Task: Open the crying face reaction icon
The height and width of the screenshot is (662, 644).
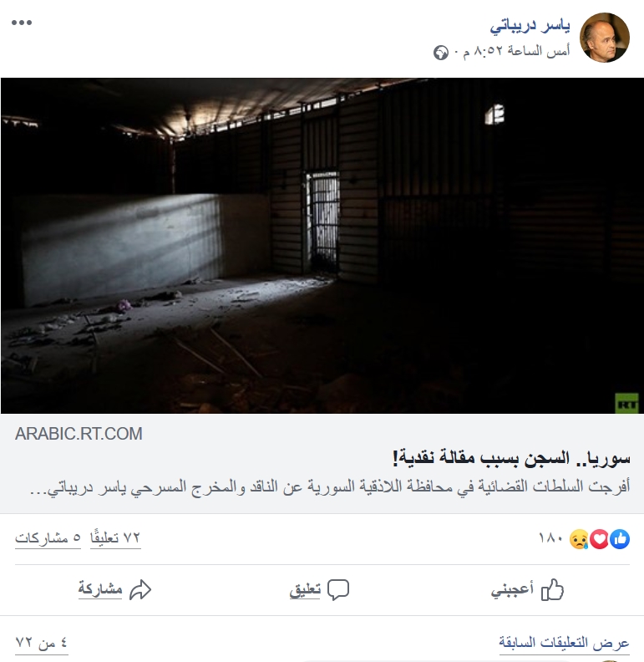Action: tap(579, 539)
